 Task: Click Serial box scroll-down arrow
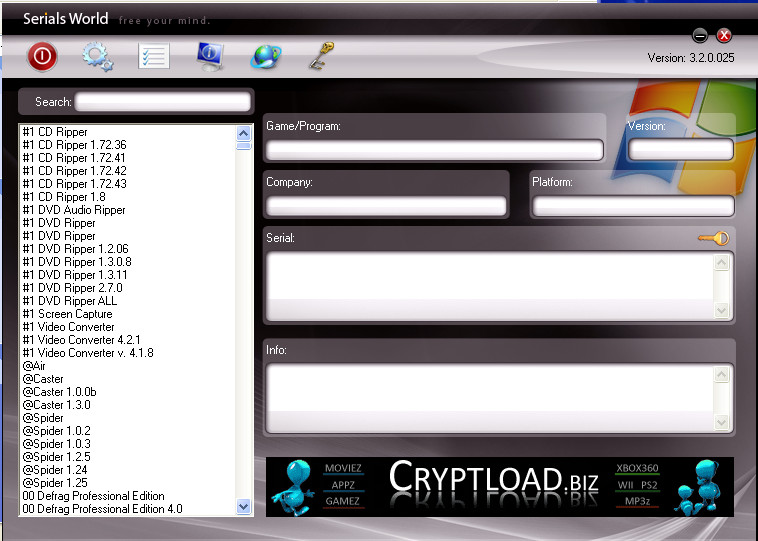(x=721, y=310)
